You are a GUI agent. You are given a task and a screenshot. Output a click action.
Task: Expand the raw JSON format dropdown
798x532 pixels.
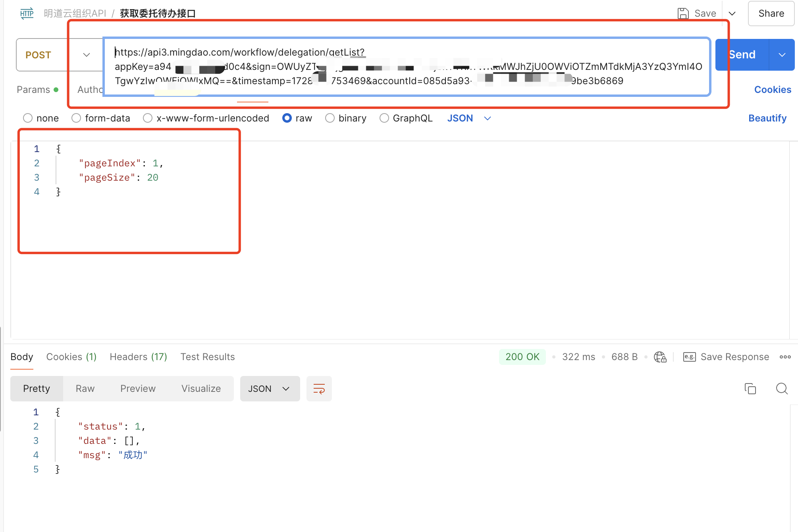click(488, 118)
